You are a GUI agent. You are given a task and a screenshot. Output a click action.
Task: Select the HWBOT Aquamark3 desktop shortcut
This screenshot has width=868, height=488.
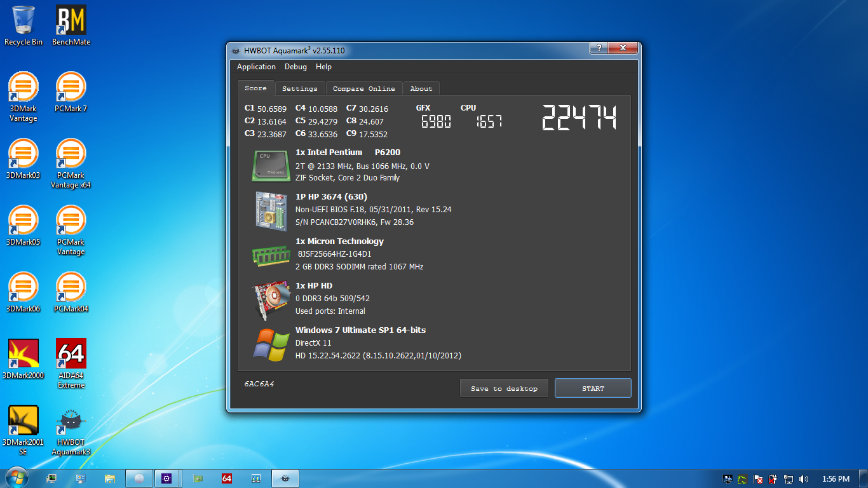coord(71,431)
